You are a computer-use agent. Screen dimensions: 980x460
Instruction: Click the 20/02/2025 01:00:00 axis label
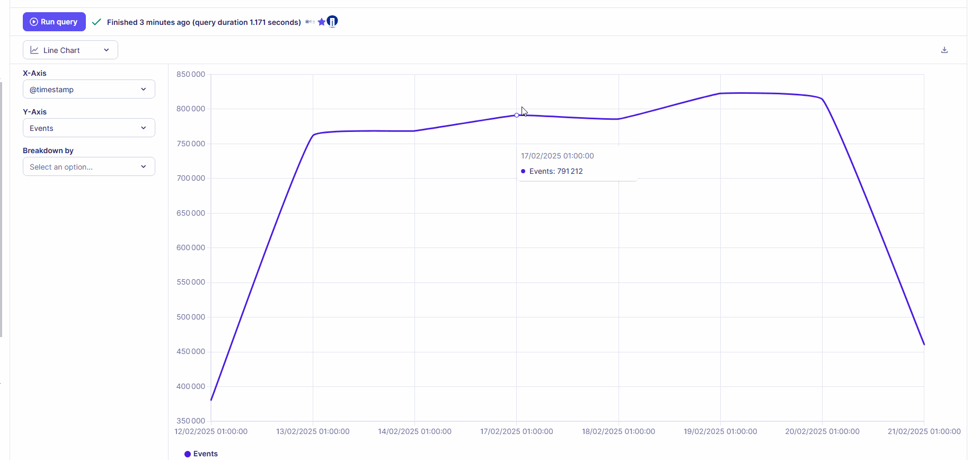click(822, 431)
